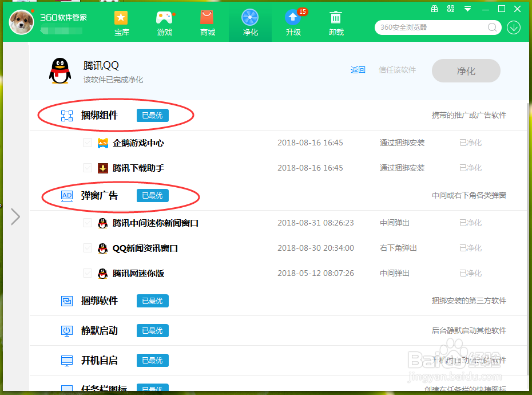Image resolution: width=532 pixels, height=395 pixels.
Task: Open the 商城 store tab
Action: (207, 23)
